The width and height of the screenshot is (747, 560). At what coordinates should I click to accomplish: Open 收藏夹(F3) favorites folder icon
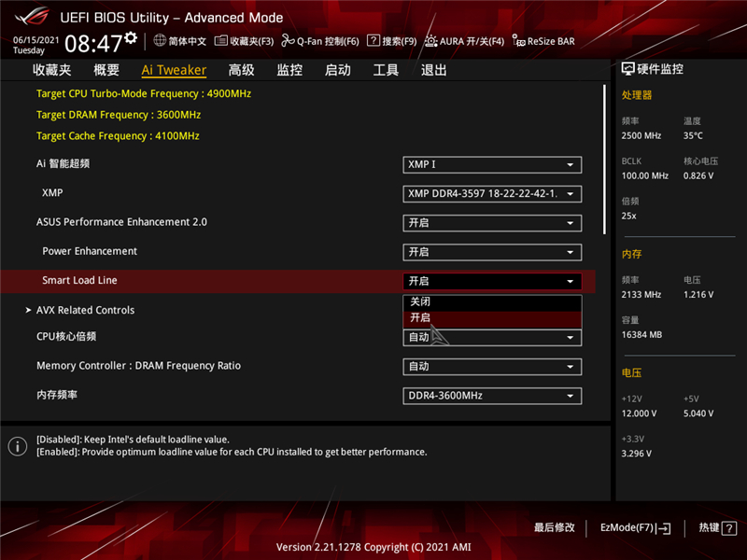[221, 41]
